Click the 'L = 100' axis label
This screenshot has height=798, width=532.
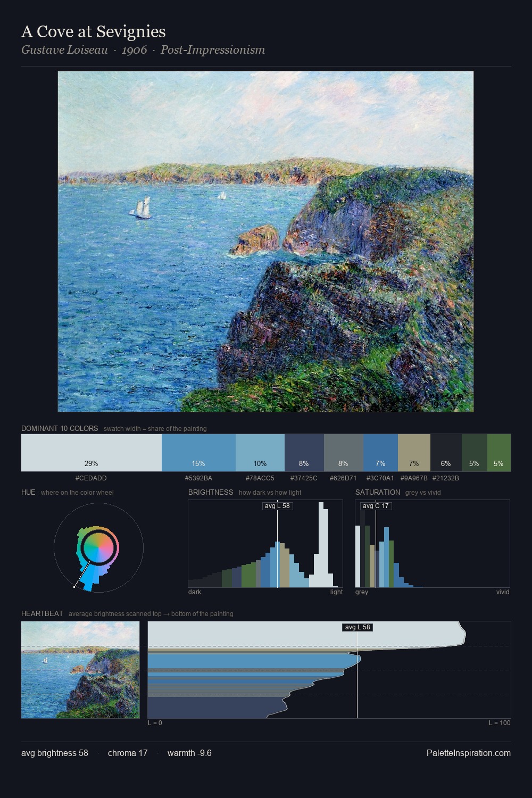(500, 723)
